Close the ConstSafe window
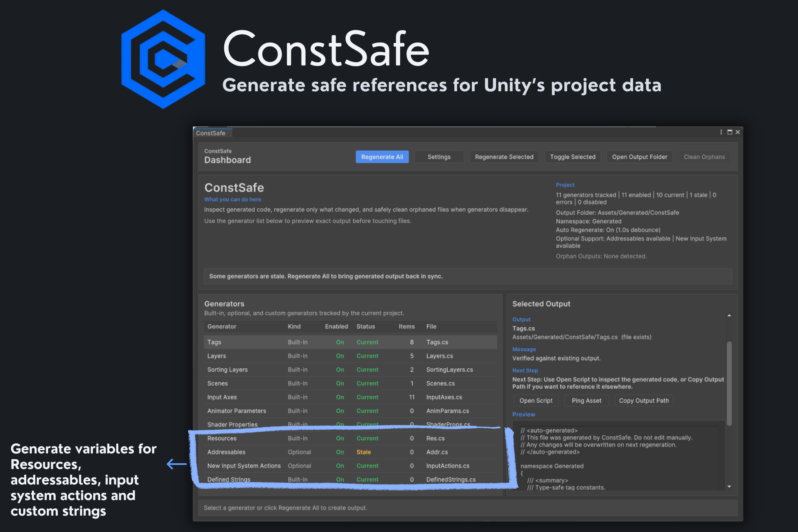The width and height of the screenshot is (798, 532). click(x=738, y=132)
